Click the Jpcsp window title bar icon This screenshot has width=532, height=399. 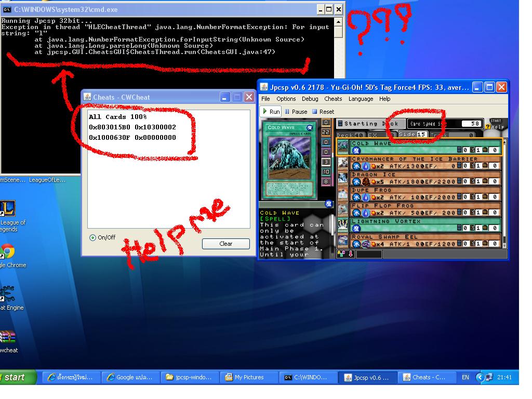click(264, 87)
